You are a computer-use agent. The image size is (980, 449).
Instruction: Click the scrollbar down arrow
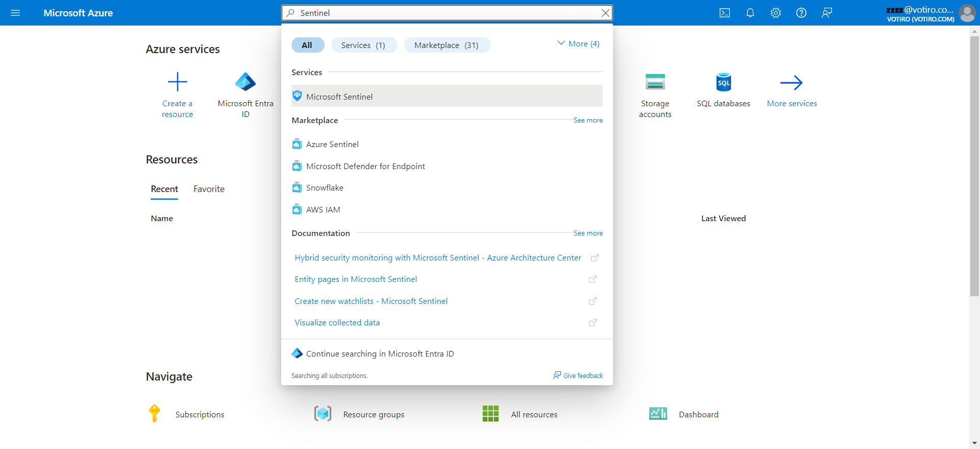(974, 443)
